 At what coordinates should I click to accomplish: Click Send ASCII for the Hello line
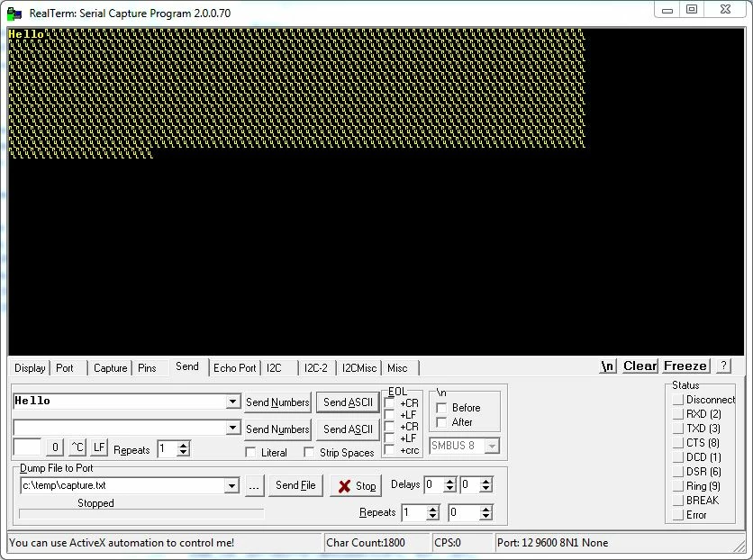[348, 402]
